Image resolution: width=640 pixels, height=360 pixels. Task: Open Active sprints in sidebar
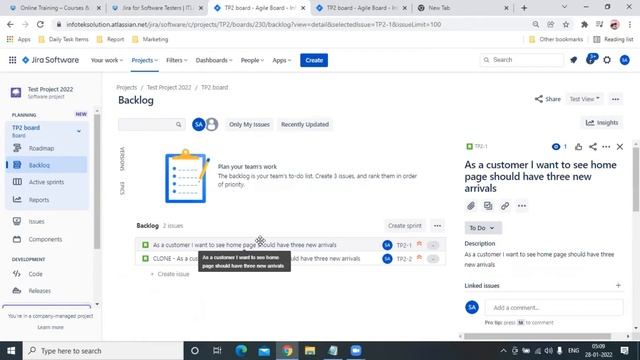(x=46, y=182)
